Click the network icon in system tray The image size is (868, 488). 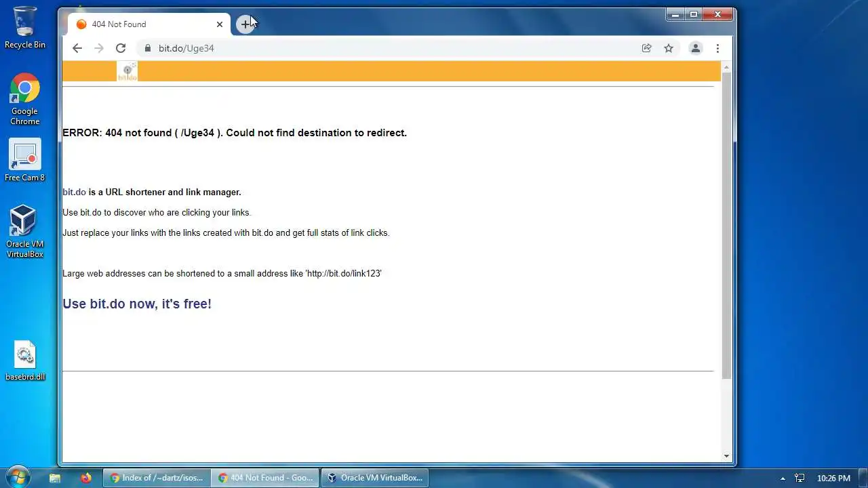point(800,478)
